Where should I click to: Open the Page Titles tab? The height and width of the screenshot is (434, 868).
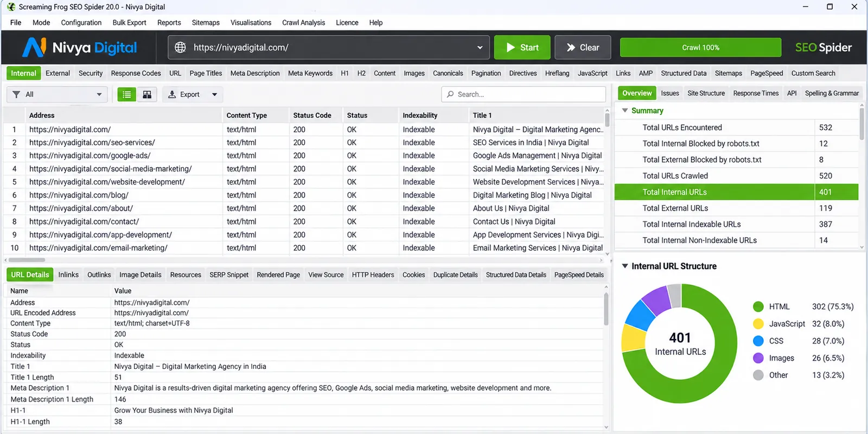point(206,73)
